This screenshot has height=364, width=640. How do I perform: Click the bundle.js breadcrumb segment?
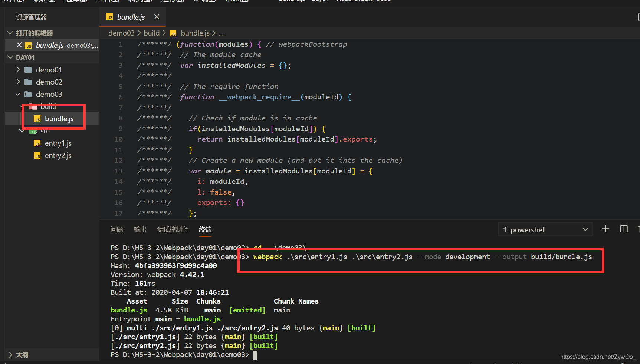pos(195,33)
